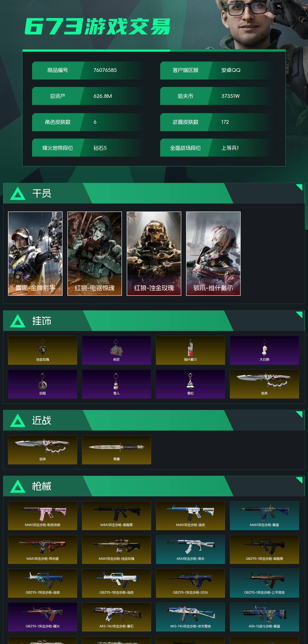The height and width of the screenshot is (644, 308).
Task: Choose the AKS-74U突击步枪-冰天雪地 skin
Action: pyautogui.click(x=190, y=617)
